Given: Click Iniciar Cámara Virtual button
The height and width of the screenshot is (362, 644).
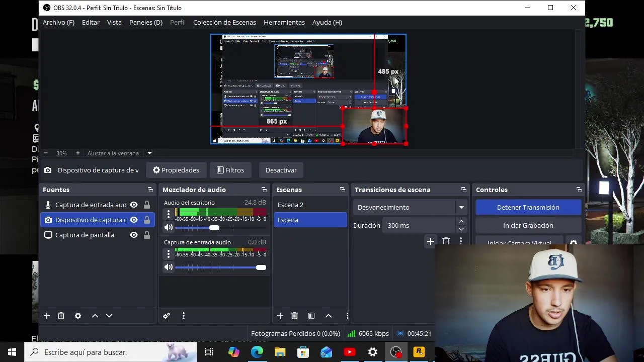Looking at the screenshot, I should pyautogui.click(x=520, y=243).
